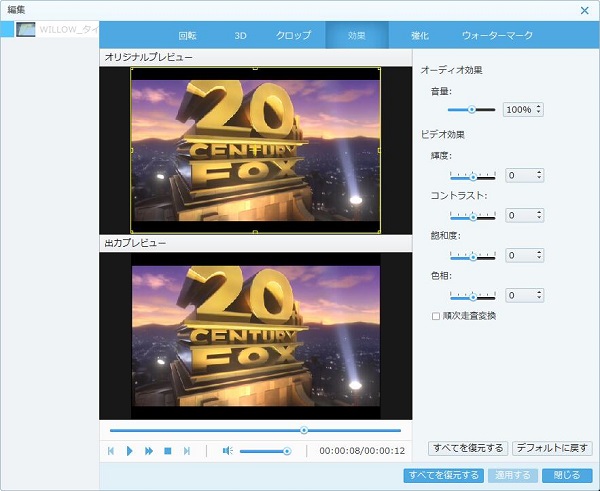Adjust the 飽和度 saturation slider
The height and width of the screenshot is (491, 600).
pyautogui.click(x=473, y=256)
